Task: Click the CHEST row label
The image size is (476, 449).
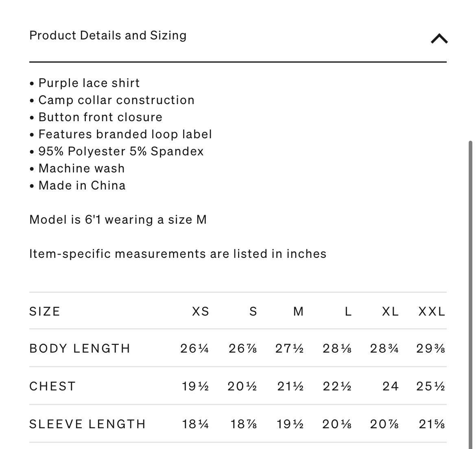Action: click(x=52, y=386)
